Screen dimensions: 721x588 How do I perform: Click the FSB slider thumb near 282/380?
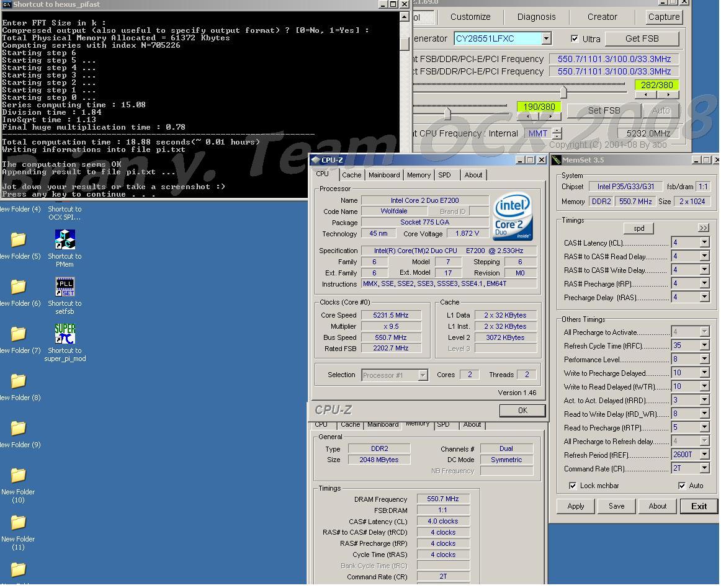[x=563, y=91]
